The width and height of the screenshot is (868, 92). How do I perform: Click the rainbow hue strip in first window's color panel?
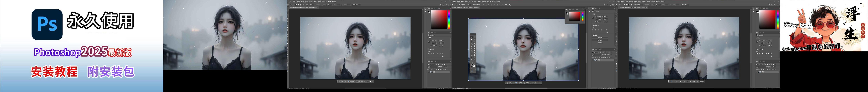pos(449,19)
